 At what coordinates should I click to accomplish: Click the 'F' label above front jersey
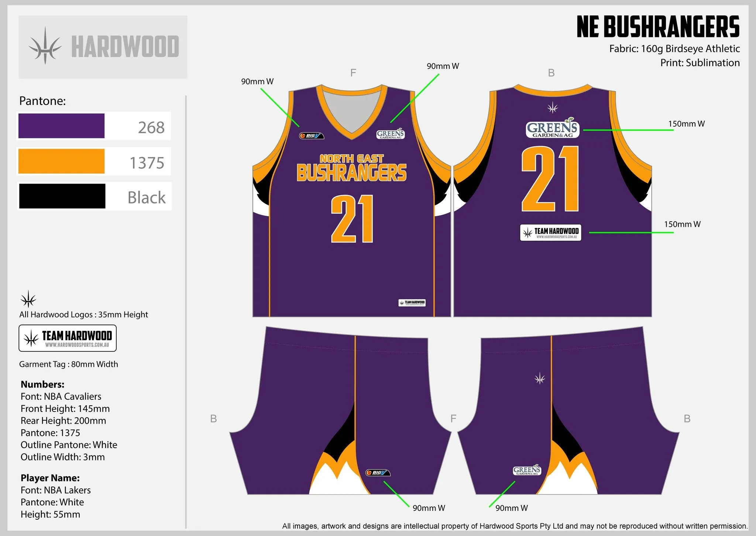tap(353, 73)
